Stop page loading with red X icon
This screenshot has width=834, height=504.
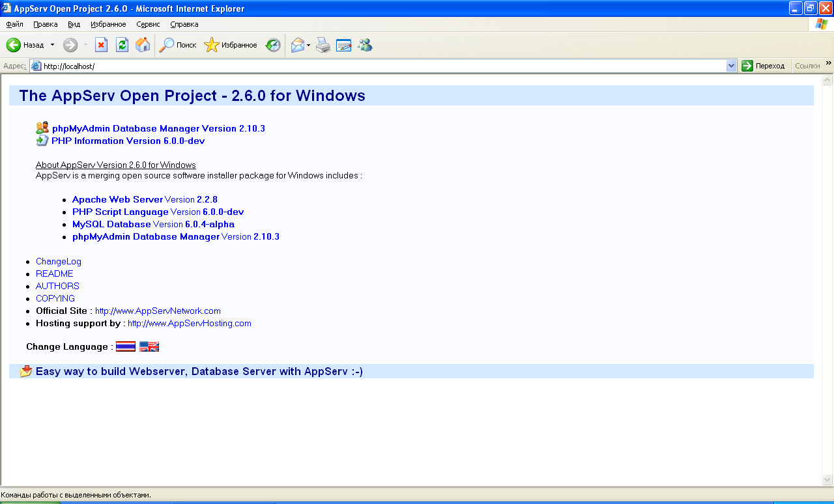102,45
